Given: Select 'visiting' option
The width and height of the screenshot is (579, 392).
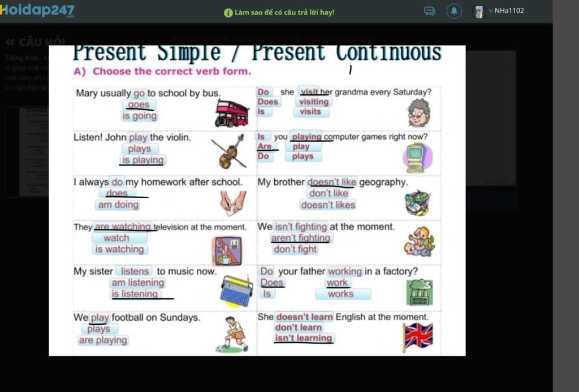Looking at the screenshot, I should coord(314,102).
